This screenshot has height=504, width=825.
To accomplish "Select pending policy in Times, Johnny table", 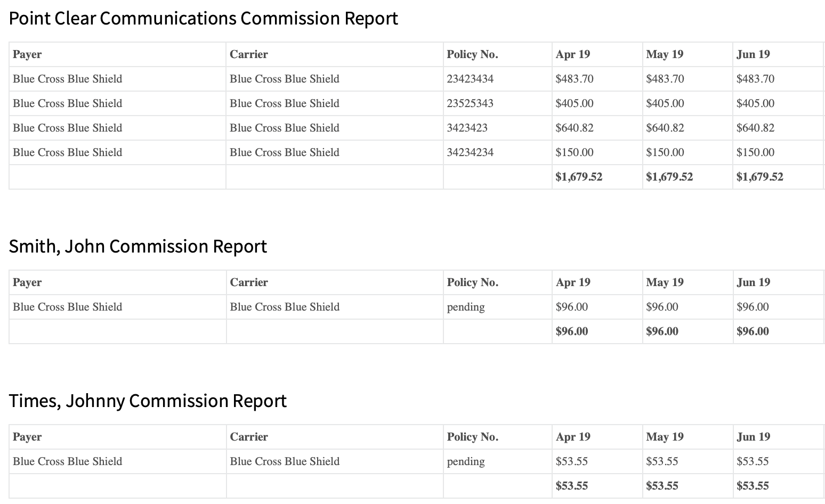I will [x=466, y=461].
